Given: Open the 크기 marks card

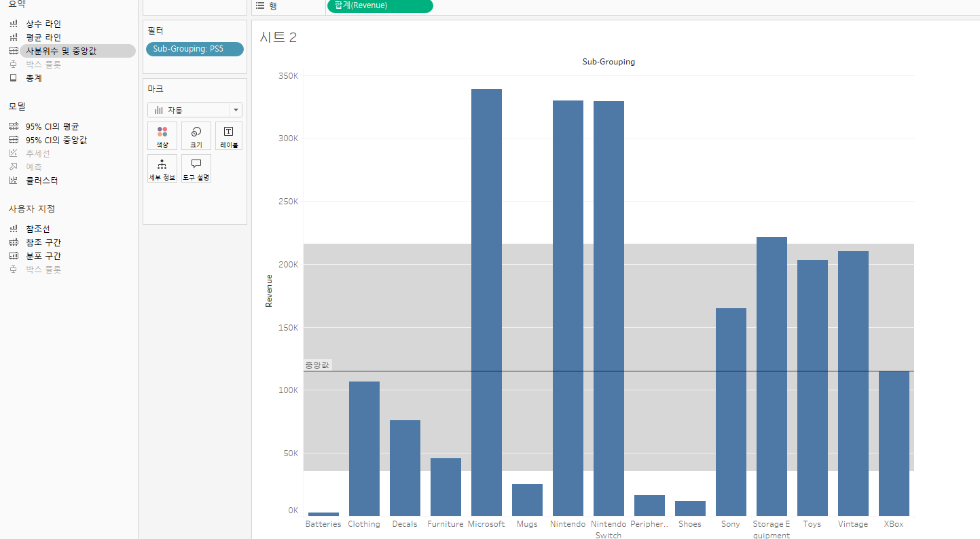Looking at the screenshot, I should 196,136.
